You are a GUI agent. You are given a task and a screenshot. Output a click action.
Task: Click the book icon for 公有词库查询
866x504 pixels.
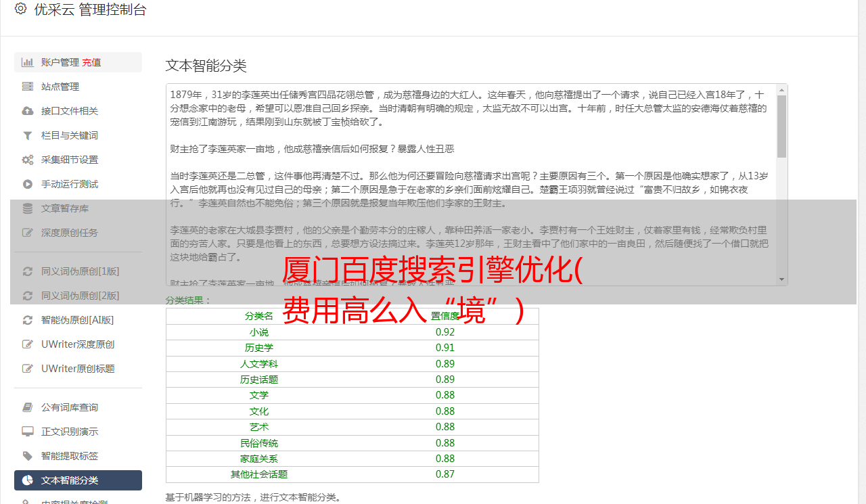pos(28,407)
